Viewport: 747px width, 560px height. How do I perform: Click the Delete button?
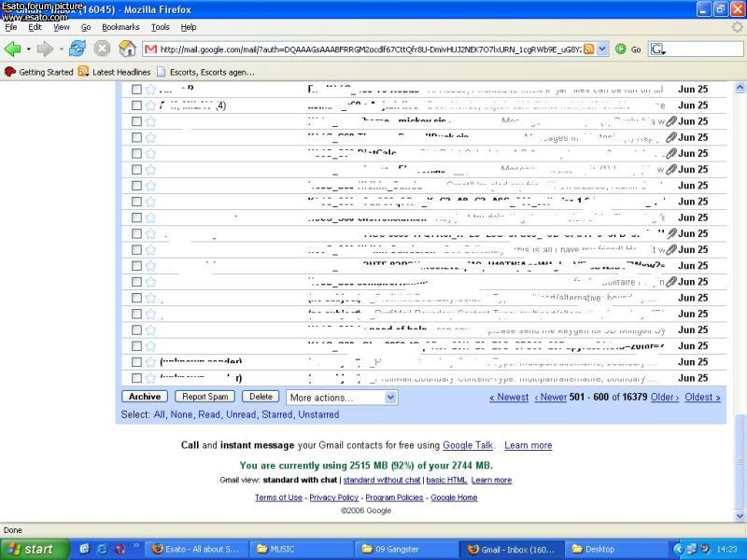261,397
